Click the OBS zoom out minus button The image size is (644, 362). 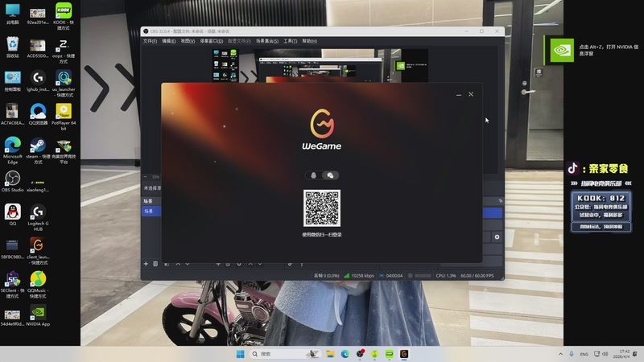click(145, 177)
